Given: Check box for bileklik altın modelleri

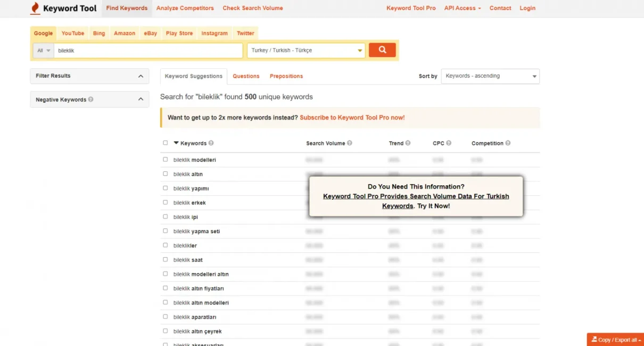Looking at the screenshot, I should [x=165, y=303].
